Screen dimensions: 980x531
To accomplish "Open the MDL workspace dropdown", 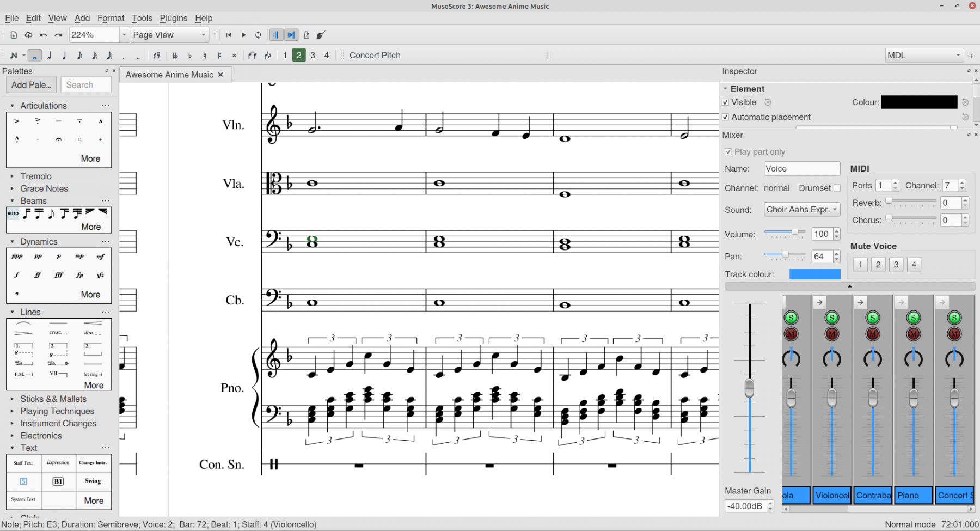I will [x=924, y=56].
